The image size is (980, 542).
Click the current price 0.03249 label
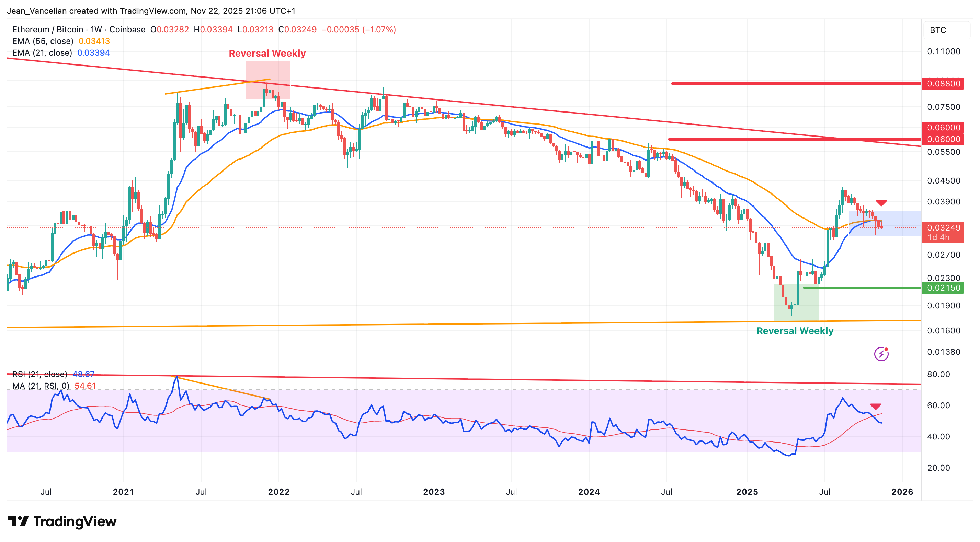tap(943, 228)
